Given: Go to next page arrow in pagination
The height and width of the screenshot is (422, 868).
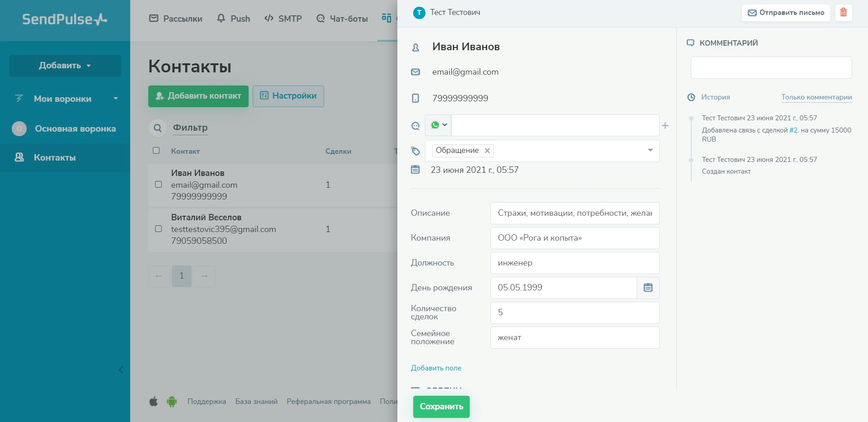Looking at the screenshot, I should 204,276.
